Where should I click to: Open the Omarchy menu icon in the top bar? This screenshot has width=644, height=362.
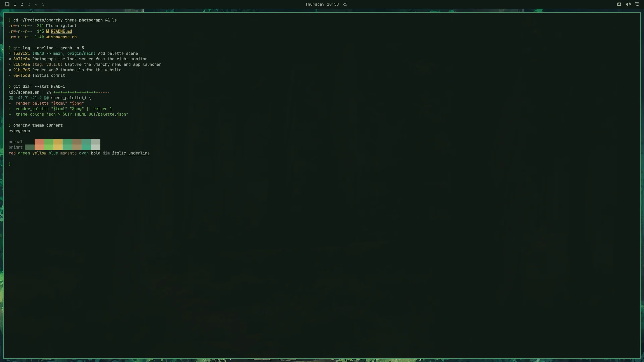pos(7,4)
